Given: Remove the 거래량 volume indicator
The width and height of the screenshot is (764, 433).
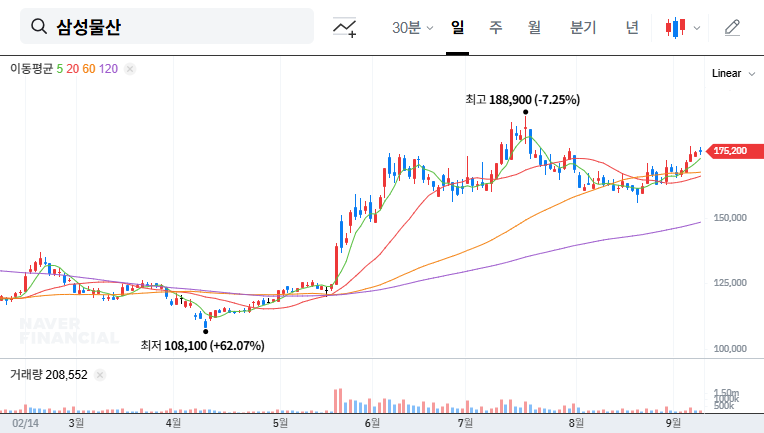Looking at the screenshot, I should [100, 375].
